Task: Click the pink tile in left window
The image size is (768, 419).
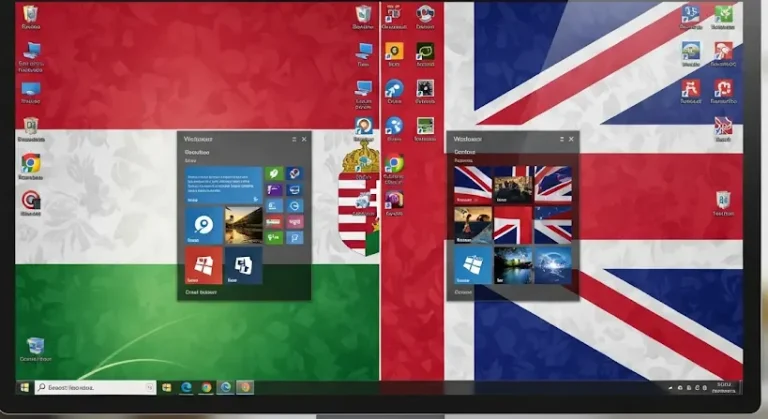Action: 294,222
